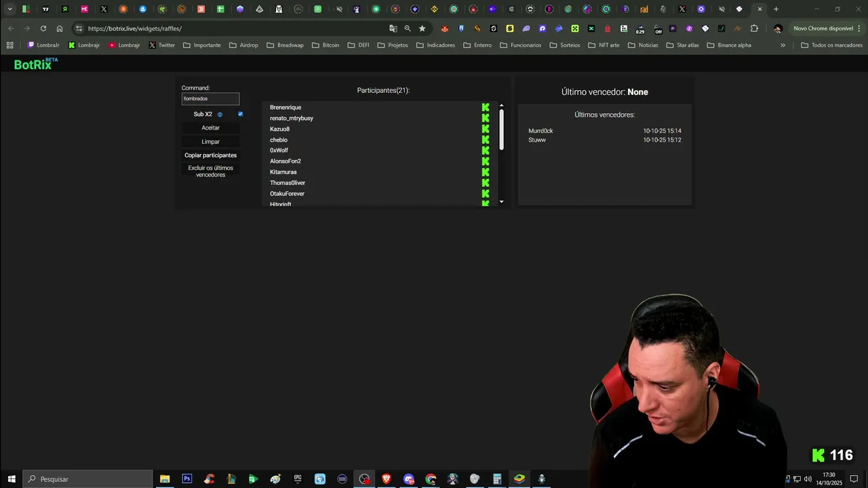Click the Sub X2 info icon

(220, 115)
